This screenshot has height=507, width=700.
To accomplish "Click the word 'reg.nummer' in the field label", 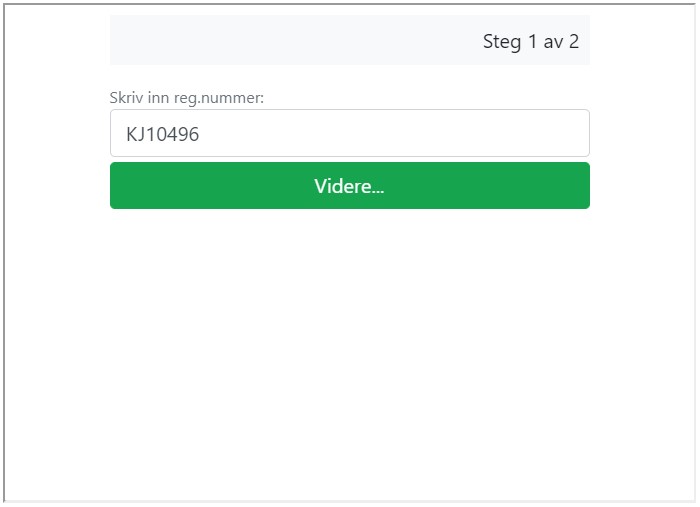I will pyautogui.click(x=217, y=98).
